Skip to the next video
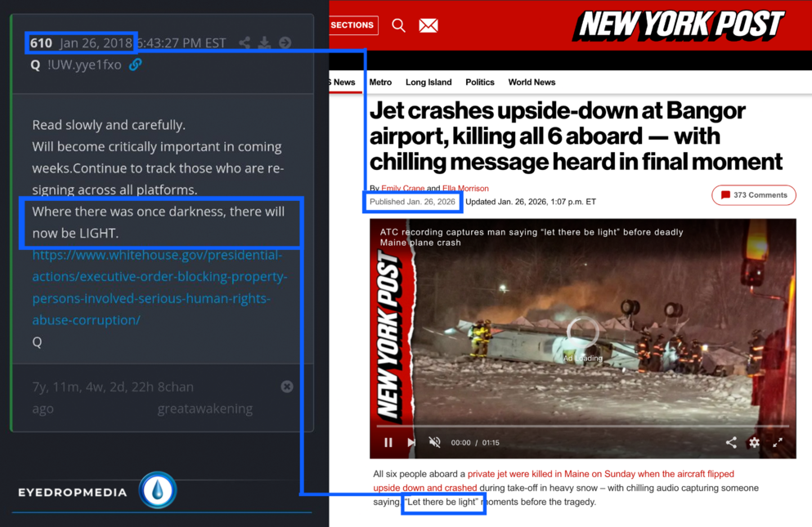 [x=411, y=442]
